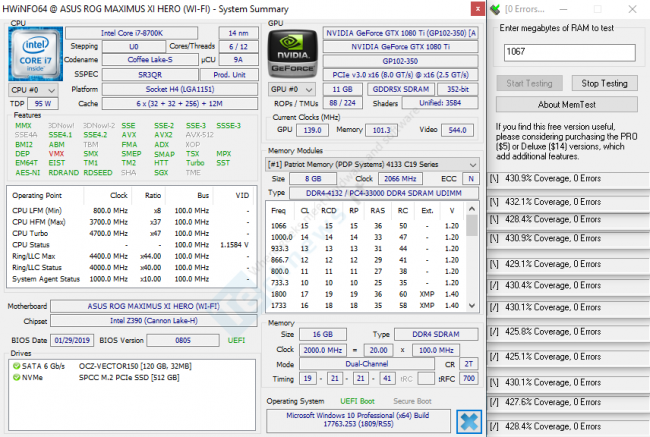Click the memory timings table scrollbar thumb
The height and width of the screenshot is (437, 650).
point(472,226)
